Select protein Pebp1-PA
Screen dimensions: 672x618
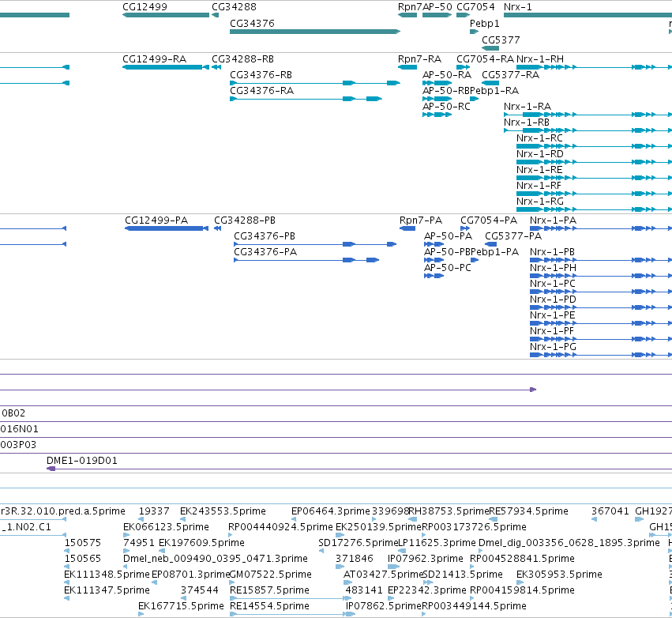point(495,252)
